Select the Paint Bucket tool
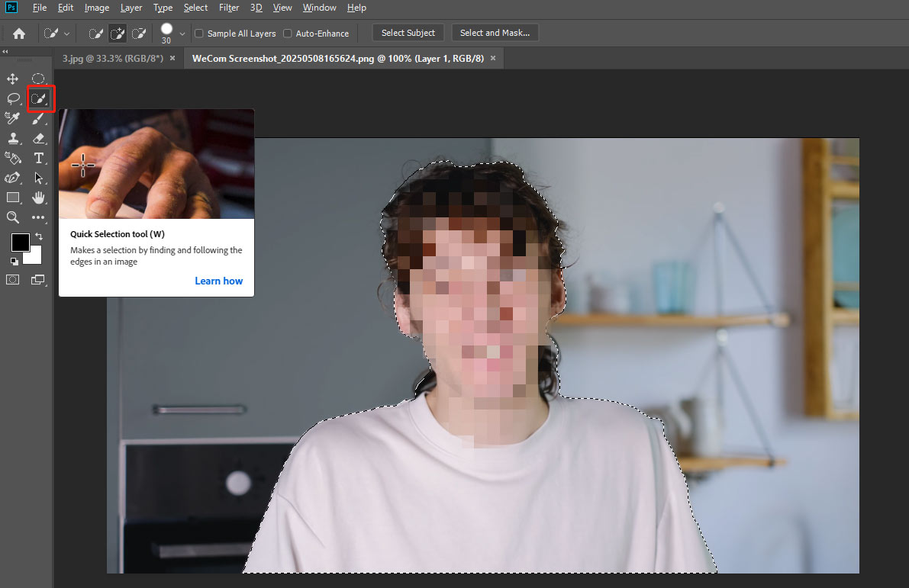 tap(13, 158)
